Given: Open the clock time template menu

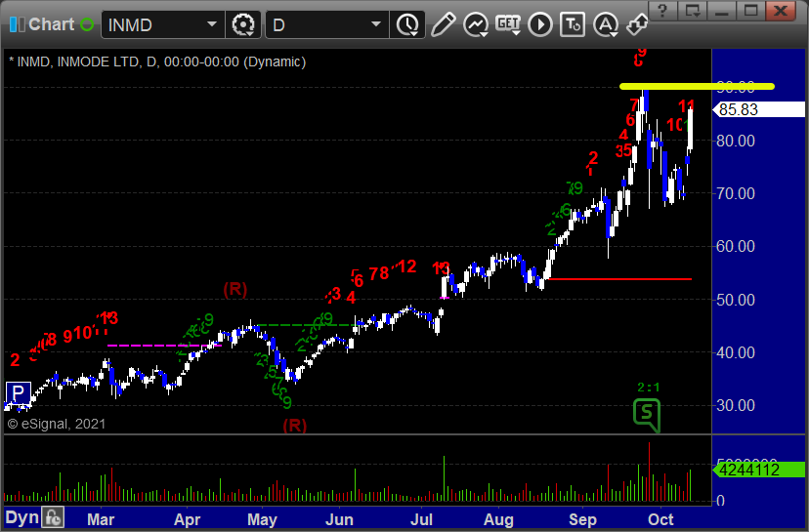Looking at the screenshot, I should (408, 24).
